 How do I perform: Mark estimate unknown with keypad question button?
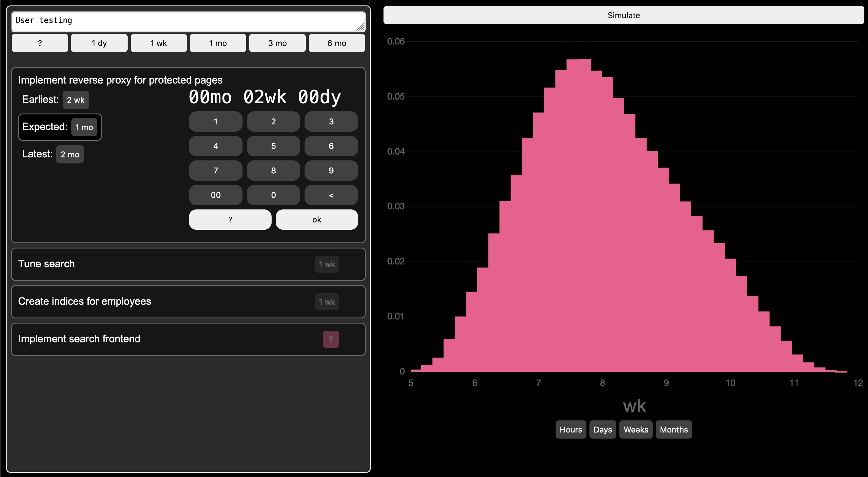click(x=230, y=220)
